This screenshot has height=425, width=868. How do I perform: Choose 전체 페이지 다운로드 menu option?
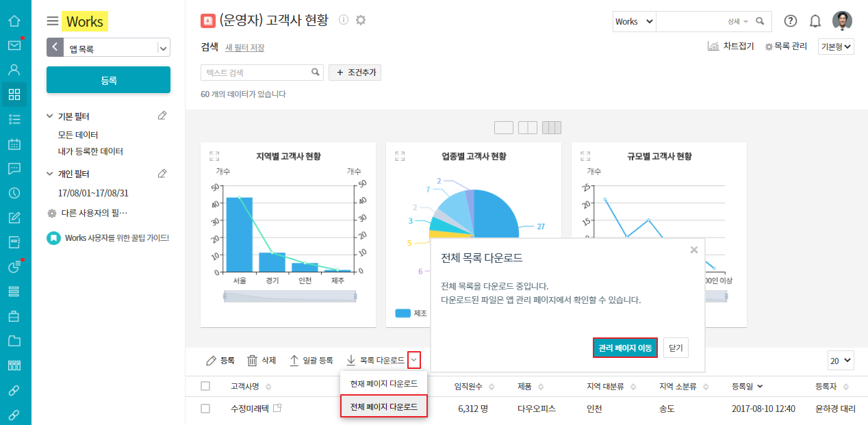pos(383,407)
